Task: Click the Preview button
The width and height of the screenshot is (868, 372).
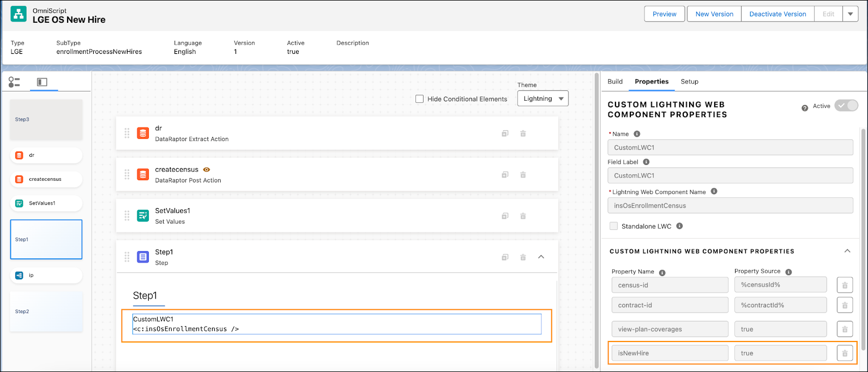Action: click(665, 14)
